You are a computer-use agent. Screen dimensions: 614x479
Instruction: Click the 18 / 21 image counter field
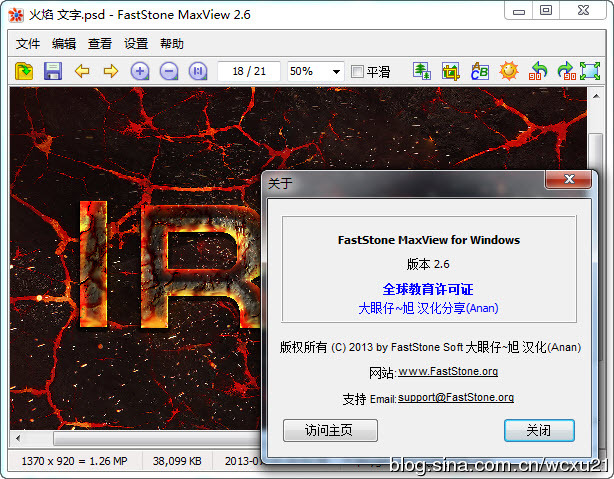tap(249, 71)
